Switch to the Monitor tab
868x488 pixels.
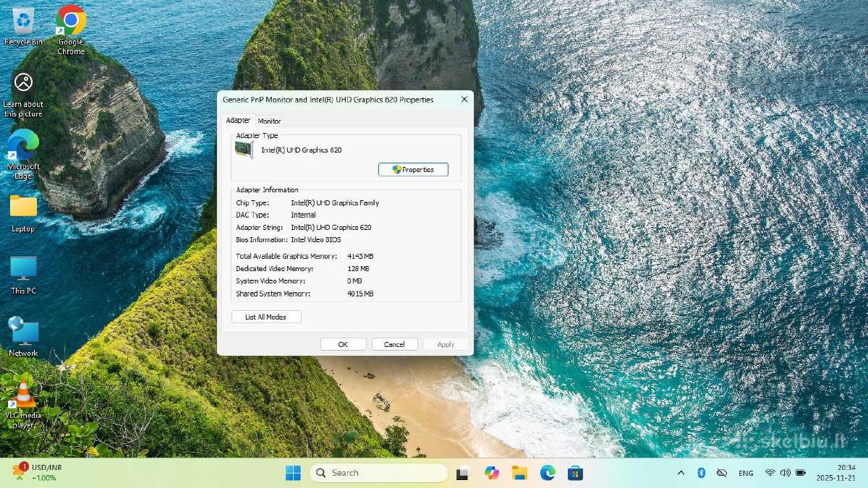269,121
